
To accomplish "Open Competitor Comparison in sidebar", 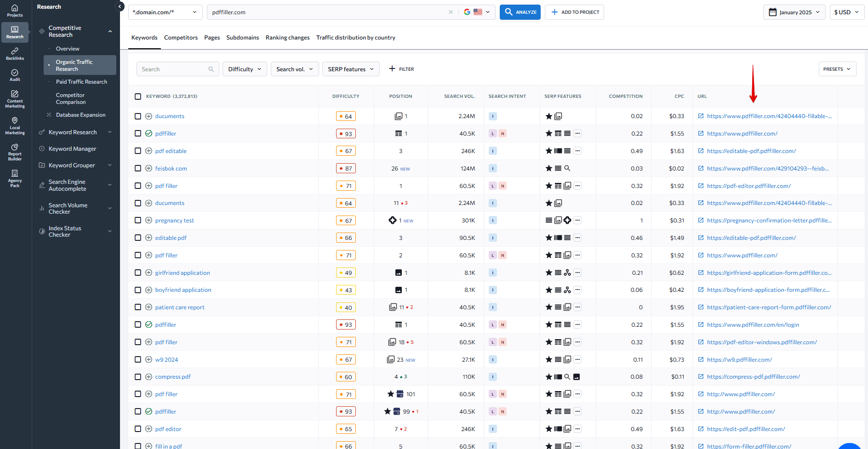I will pyautogui.click(x=70, y=98).
